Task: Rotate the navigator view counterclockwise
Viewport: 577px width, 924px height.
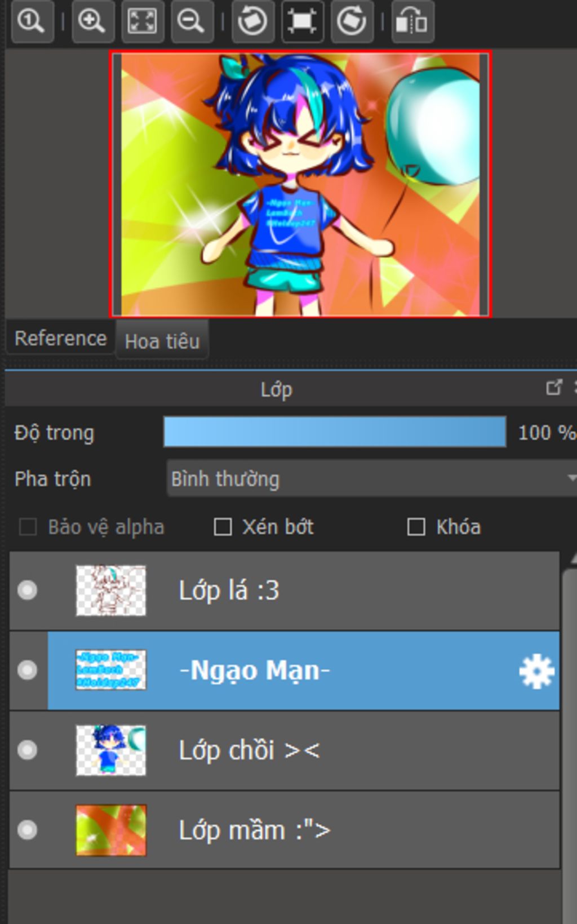Action: (252, 22)
